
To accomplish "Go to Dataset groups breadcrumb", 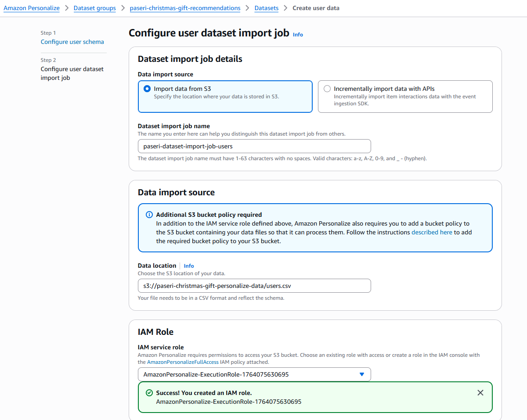I will coord(95,8).
